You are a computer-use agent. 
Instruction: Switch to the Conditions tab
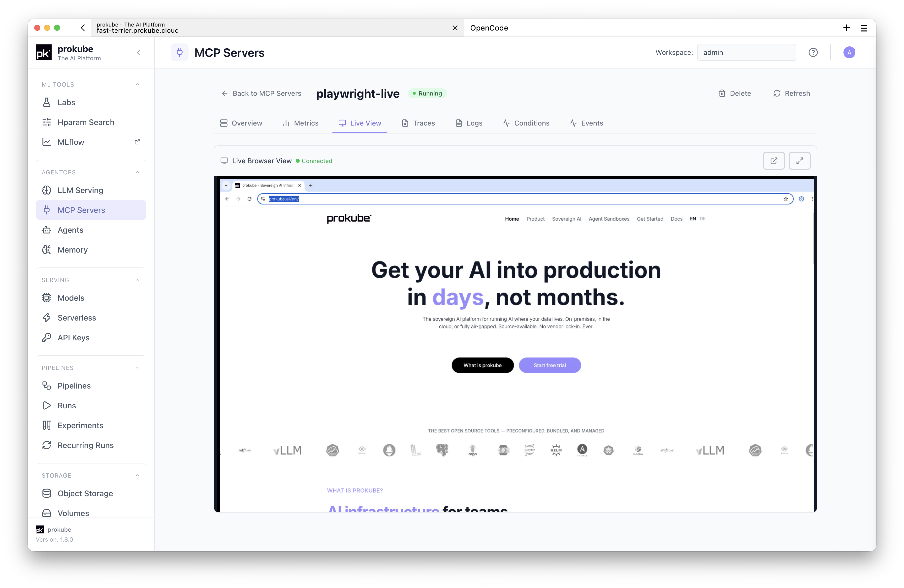[526, 123]
